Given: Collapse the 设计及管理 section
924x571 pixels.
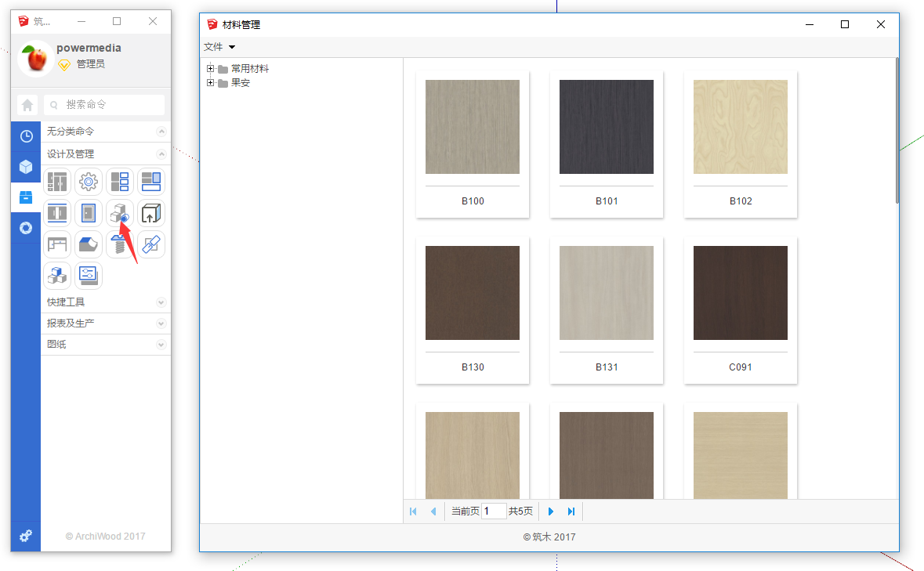Looking at the screenshot, I should [161, 154].
